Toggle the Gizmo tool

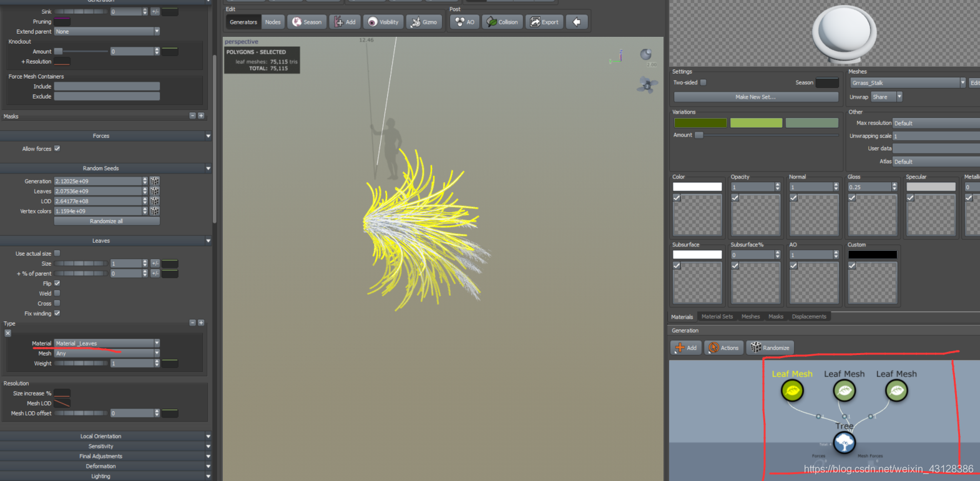pos(424,22)
